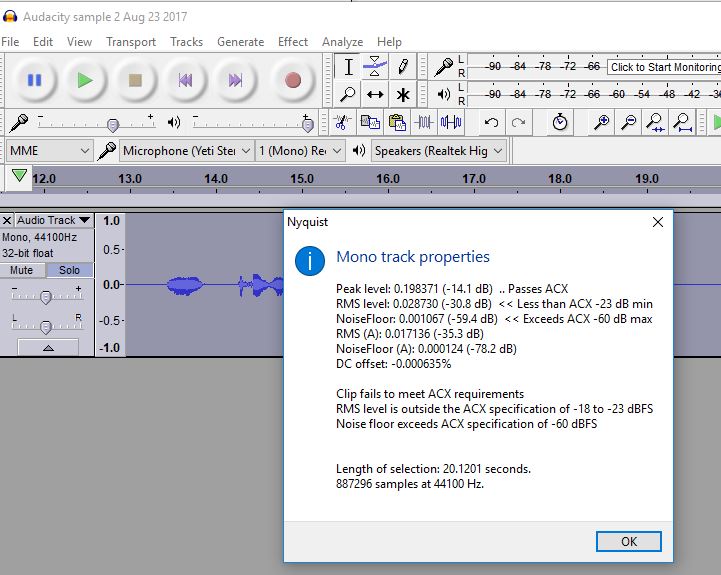
Task: Click the recording meter microphone icon
Action: (x=444, y=67)
